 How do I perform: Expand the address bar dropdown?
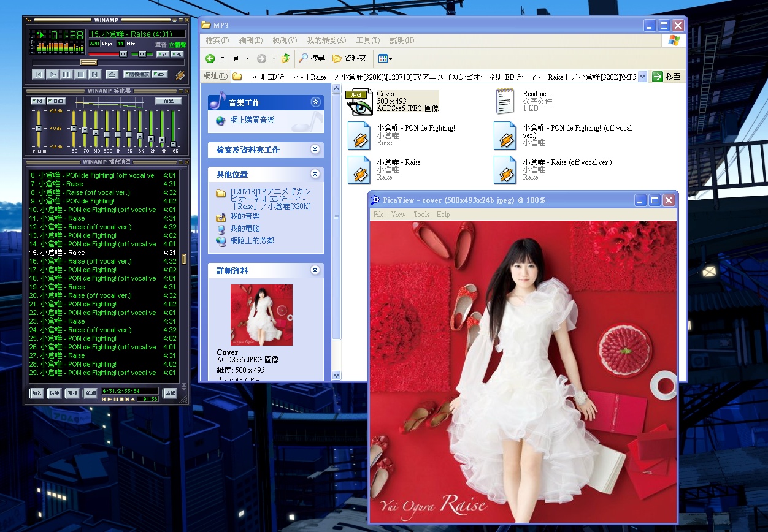coord(642,77)
